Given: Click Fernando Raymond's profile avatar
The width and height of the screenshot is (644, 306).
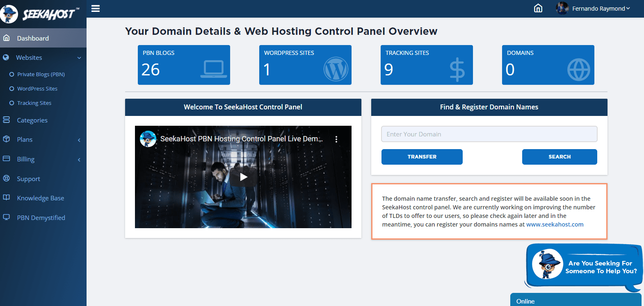Looking at the screenshot, I should click(x=562, y=8).
